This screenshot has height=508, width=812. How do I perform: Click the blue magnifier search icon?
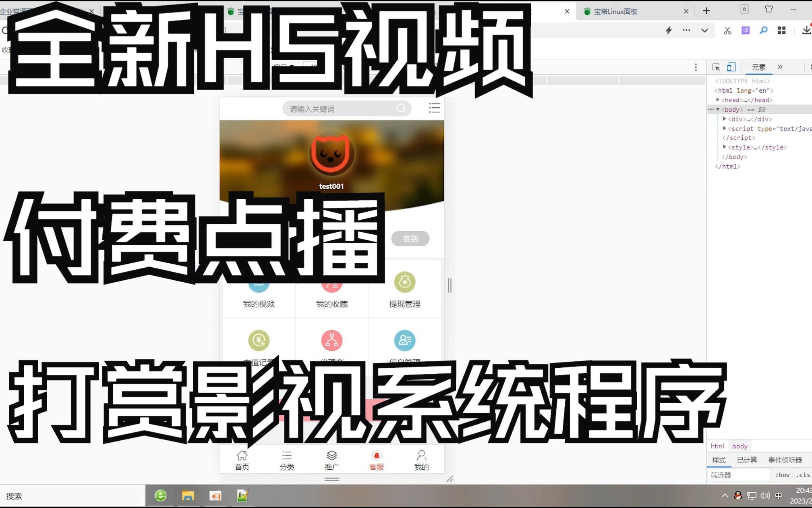click(x=763, y=30)
